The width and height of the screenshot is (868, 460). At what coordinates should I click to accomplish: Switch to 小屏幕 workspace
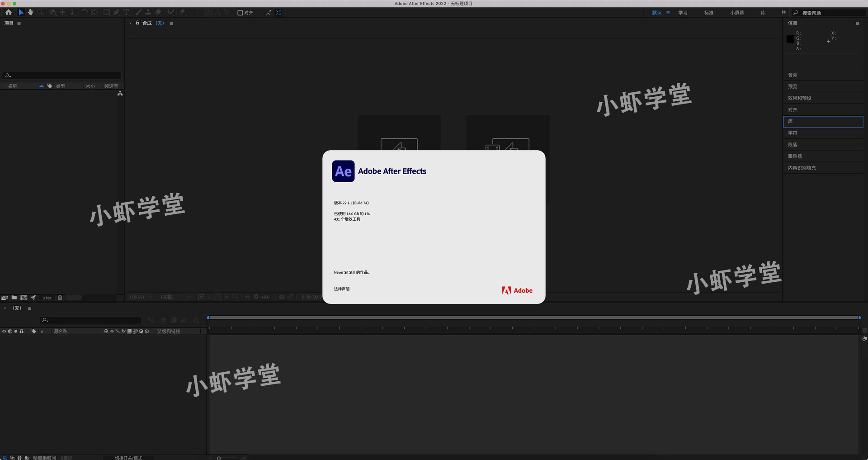(737, 13)
